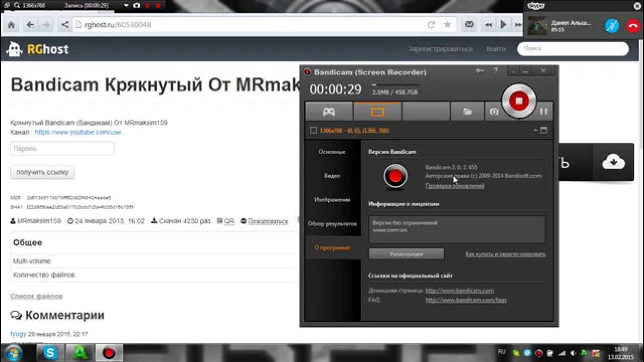
Task: Click the RGhost logo
Action: coord(37,49)
